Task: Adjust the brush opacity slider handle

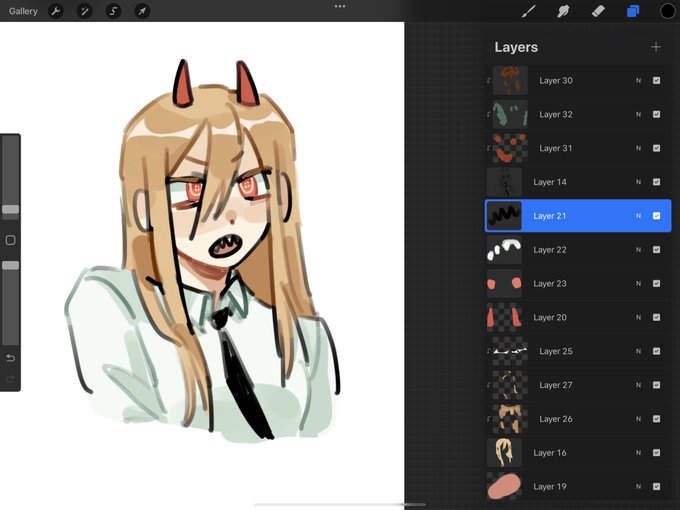Action: [x=10, y=265]
